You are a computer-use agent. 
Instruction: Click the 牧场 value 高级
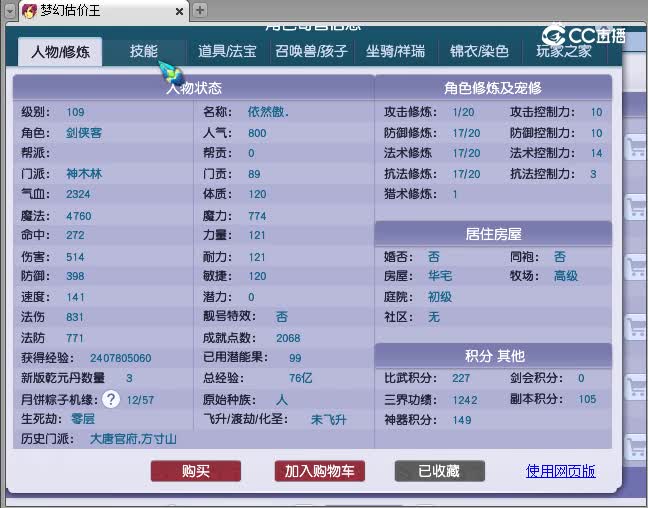coord(566,276)
